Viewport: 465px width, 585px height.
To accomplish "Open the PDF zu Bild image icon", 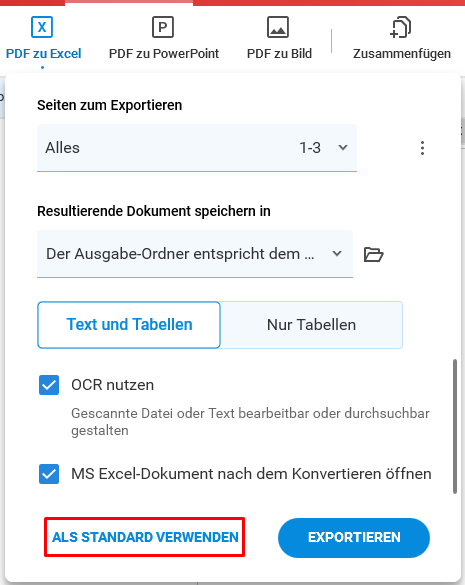I will [278, 27].
